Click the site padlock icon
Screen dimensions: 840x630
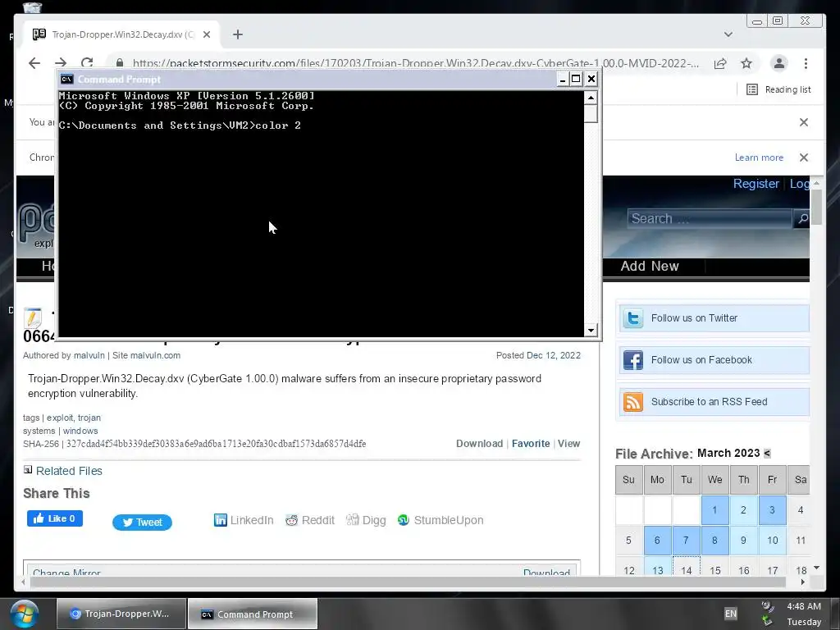pos(120,62)
